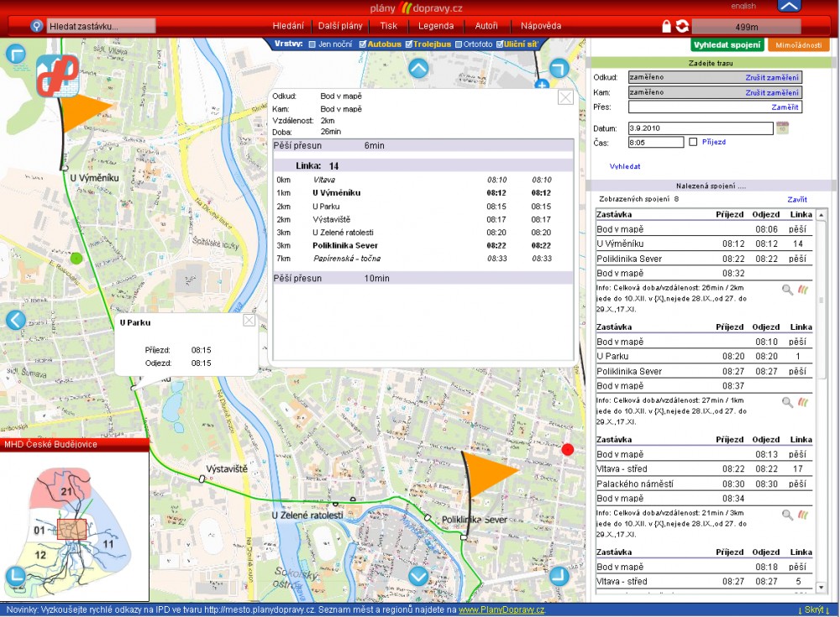This screenshot has width=840, height=617.
Task: Hide the news bar via Skrýt
Action: [x=815, y=609]
